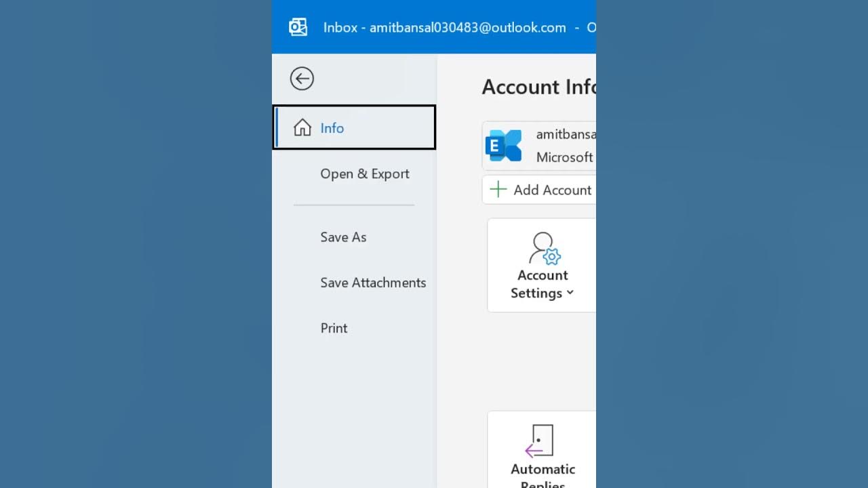Click the Add Account button
The image size is (868, 488).
[x=539, y=190]
